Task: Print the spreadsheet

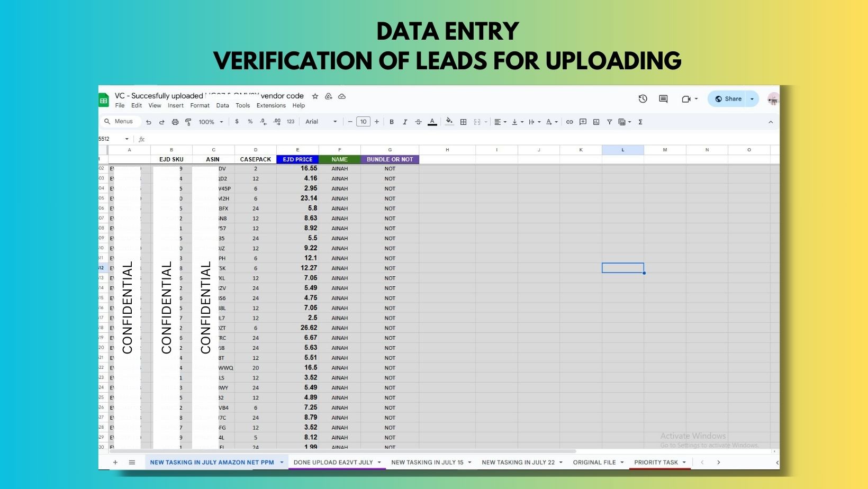Action: [175, 122]
